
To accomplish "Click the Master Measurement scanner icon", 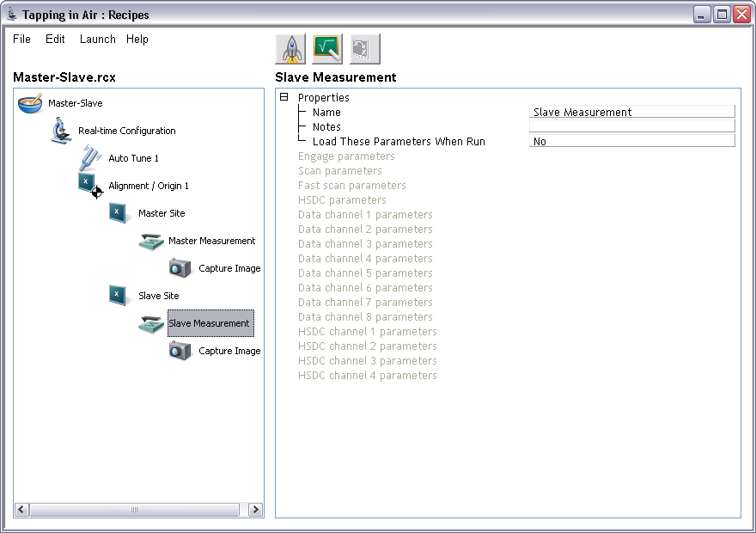I will (151, 242).
